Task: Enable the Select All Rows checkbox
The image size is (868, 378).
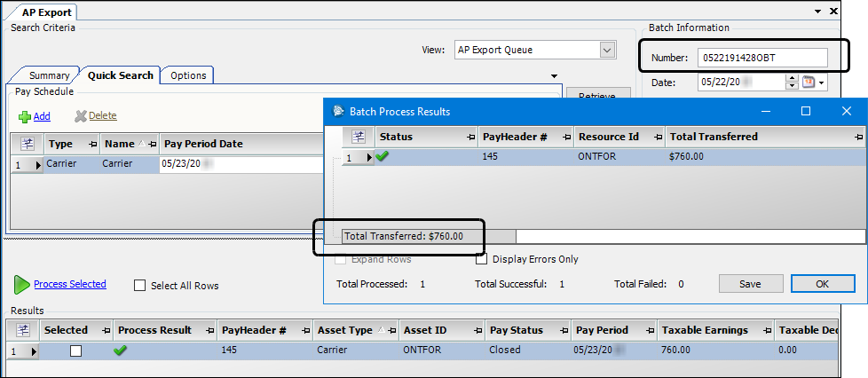Action: coord(139,286)
